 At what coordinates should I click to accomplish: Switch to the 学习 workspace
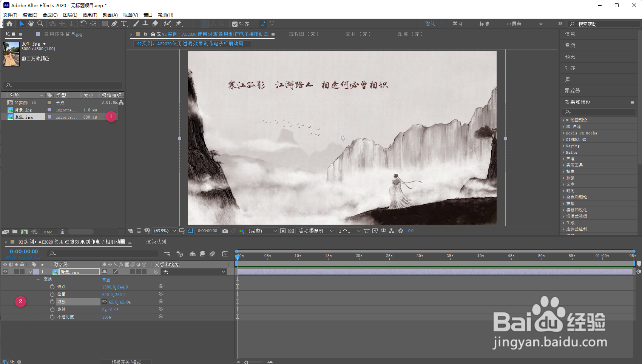[457, 24]
